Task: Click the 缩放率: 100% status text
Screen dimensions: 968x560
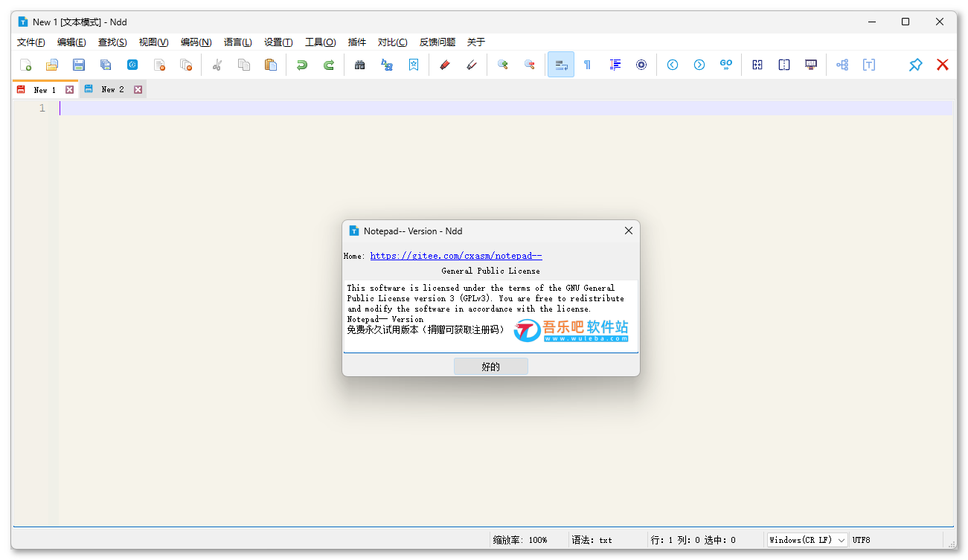Action: pos(520,540)
